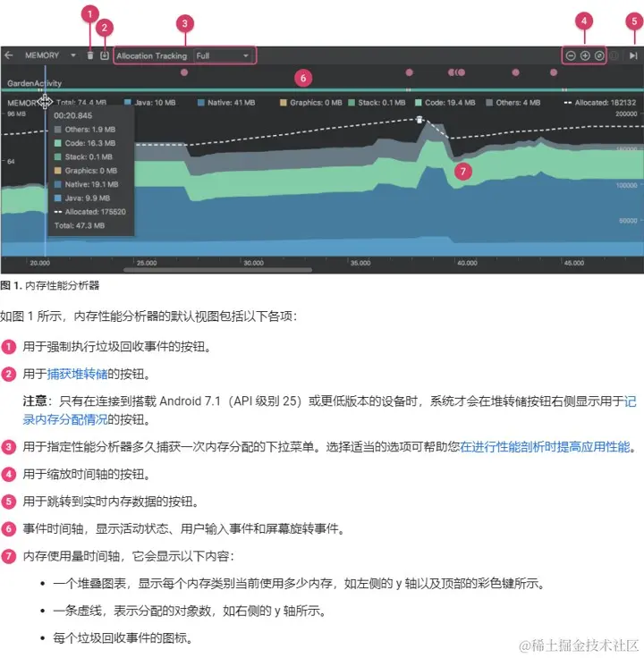The height and width of the screenshot is (658, 644).
Task: Jump to live memory data
Action: coord(633,55)
